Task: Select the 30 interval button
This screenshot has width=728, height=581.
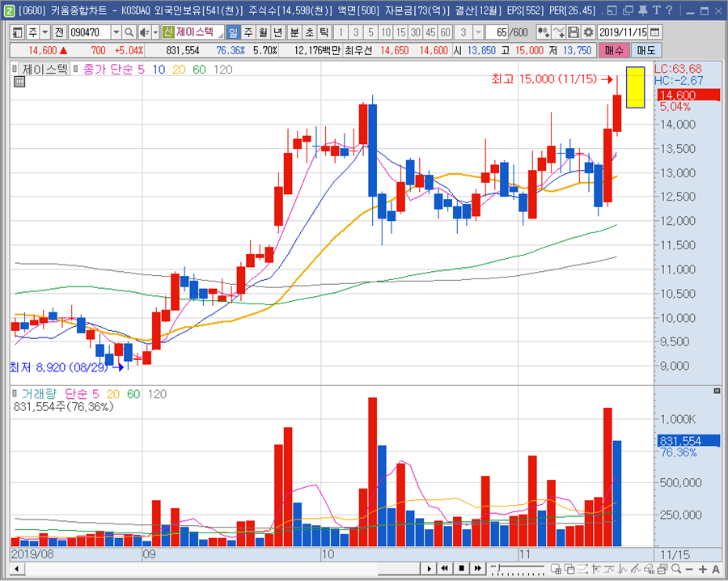Action: click(416, 32)
